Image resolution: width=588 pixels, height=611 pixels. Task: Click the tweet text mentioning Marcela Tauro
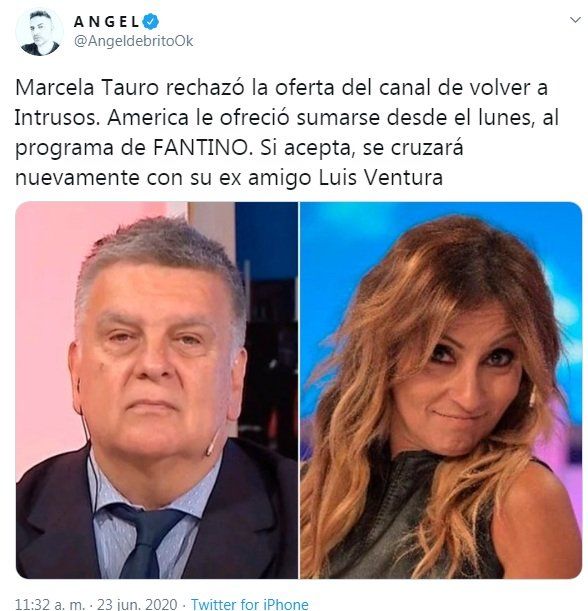(287, 132)
